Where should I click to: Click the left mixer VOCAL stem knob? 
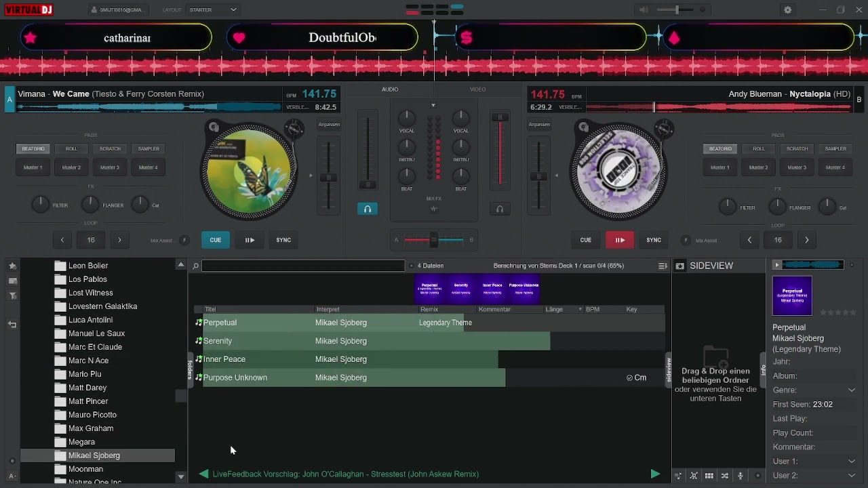[407, 118]
